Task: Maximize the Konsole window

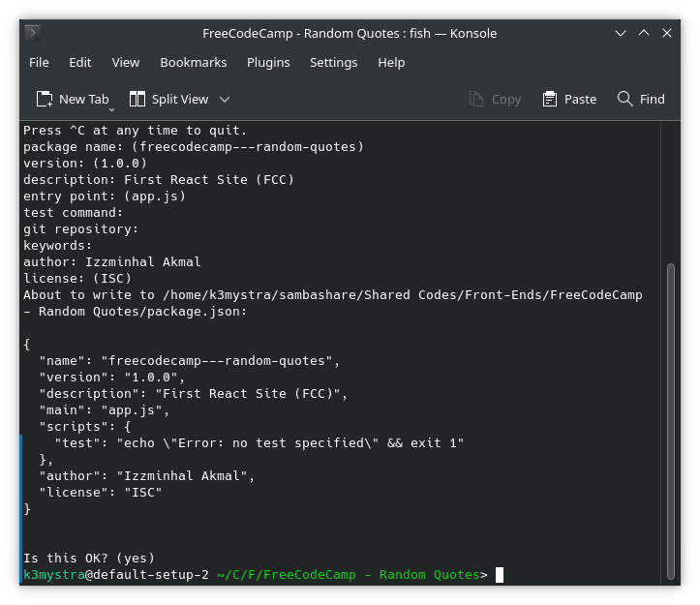Action: 644,33
